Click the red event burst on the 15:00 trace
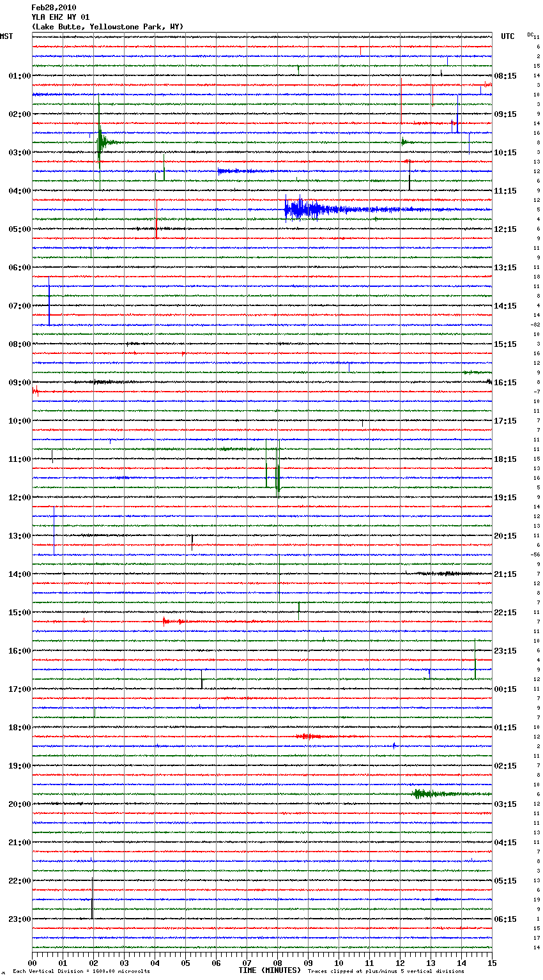Image resolution: width=543 pixels, height=980 pixels. coord(174,621)
